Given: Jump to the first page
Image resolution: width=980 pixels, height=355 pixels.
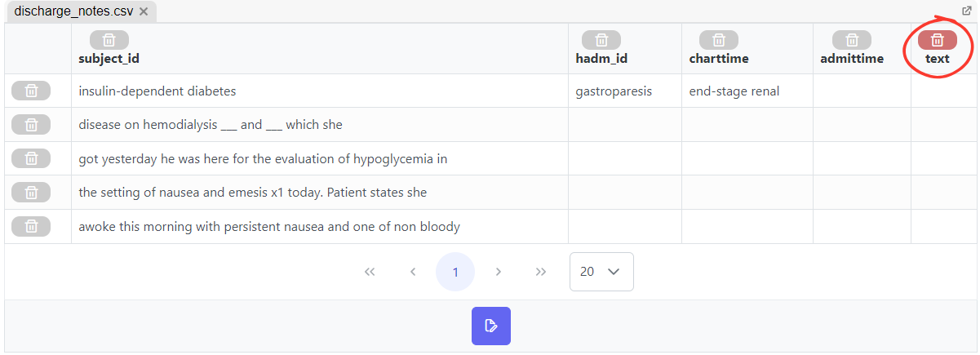Looking at the screenshot, I should (370, 272).
